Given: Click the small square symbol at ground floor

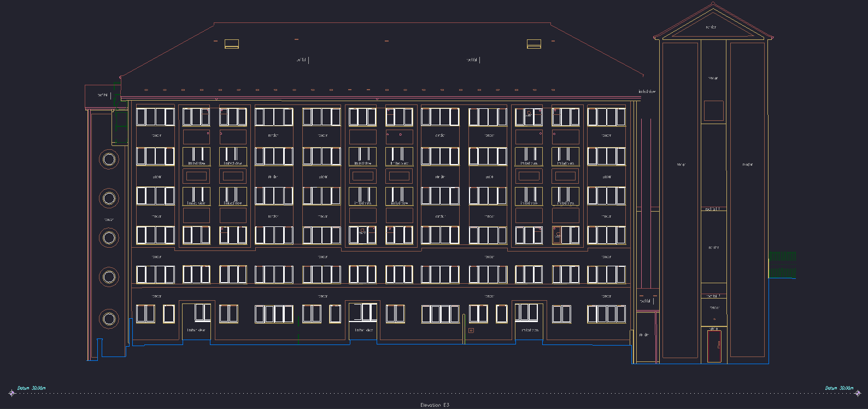Looking at the screenshot, I should tap(471, 330).
